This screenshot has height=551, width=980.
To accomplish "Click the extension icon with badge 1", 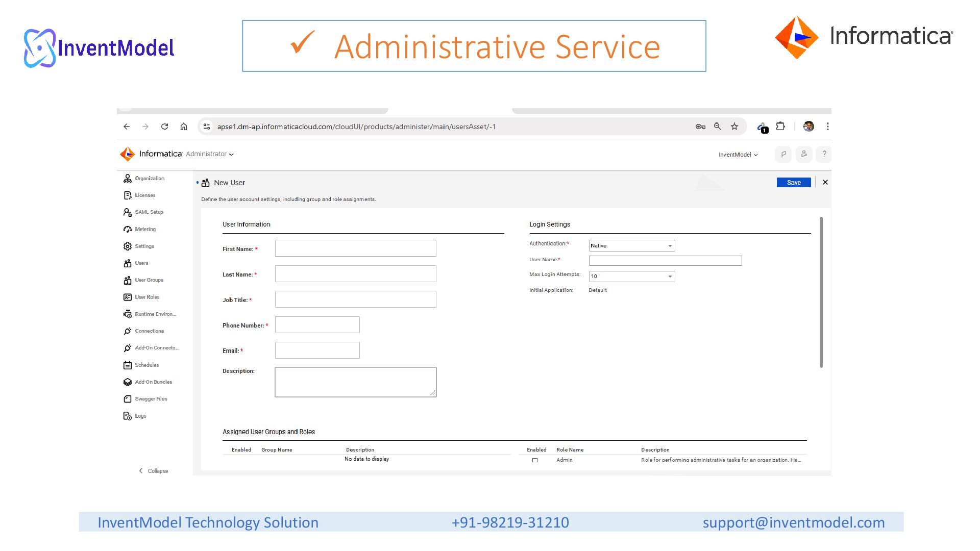I will coord(762,128).
